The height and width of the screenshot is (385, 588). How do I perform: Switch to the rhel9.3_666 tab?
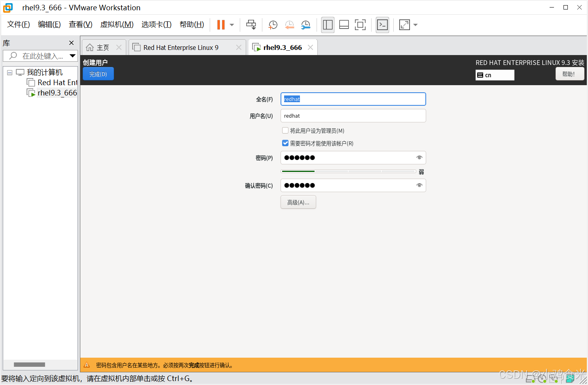coord(283,48)
